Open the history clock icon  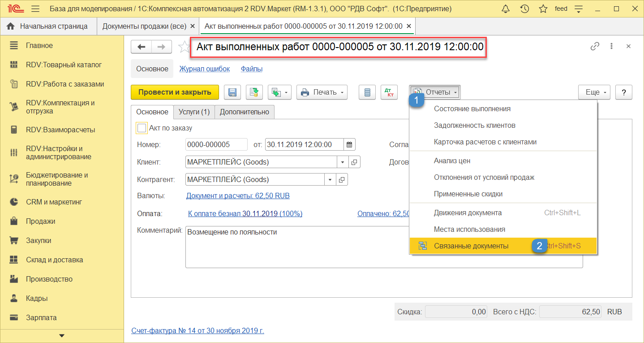(x=524, y=9)
